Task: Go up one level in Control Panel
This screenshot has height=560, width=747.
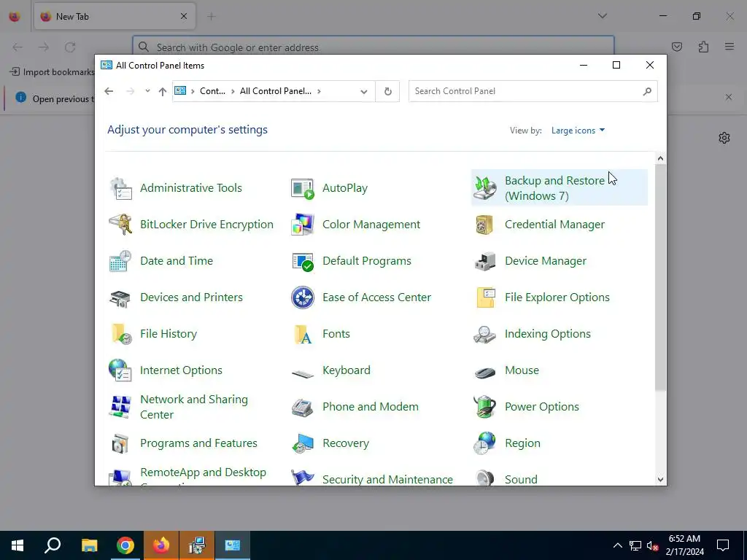Action: click(x=163, y=91)
